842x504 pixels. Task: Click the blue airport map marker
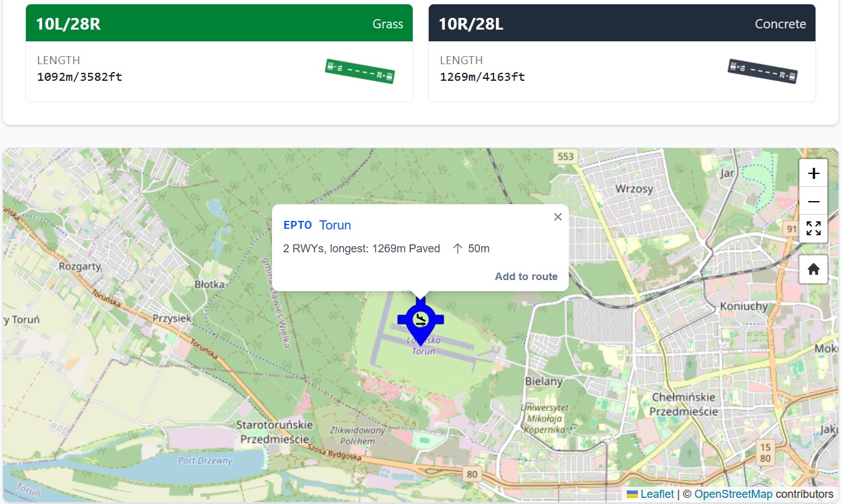421,320
